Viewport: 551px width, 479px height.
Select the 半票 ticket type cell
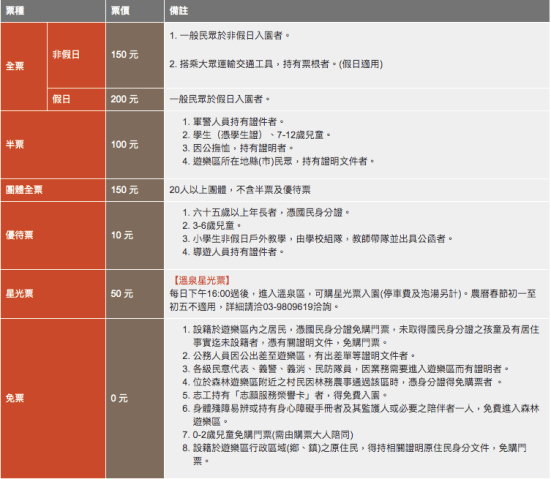tap(53, 144)
